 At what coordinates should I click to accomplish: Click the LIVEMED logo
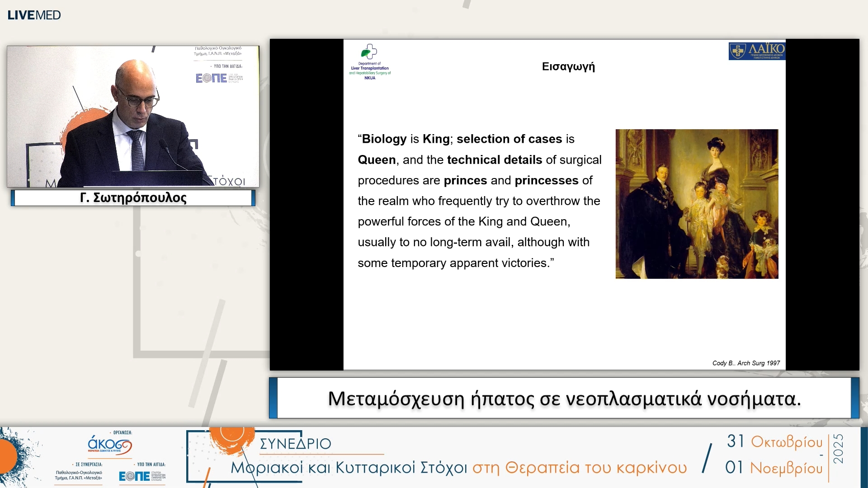tap(34, 15)
